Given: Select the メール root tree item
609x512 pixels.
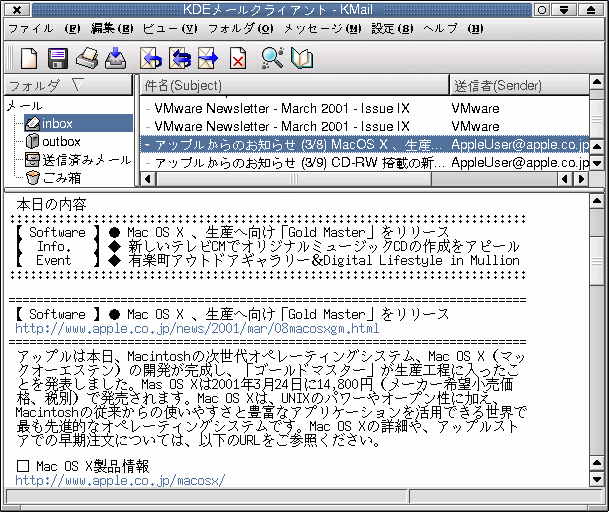Looking at the screenshot, I should coord(24,106).
